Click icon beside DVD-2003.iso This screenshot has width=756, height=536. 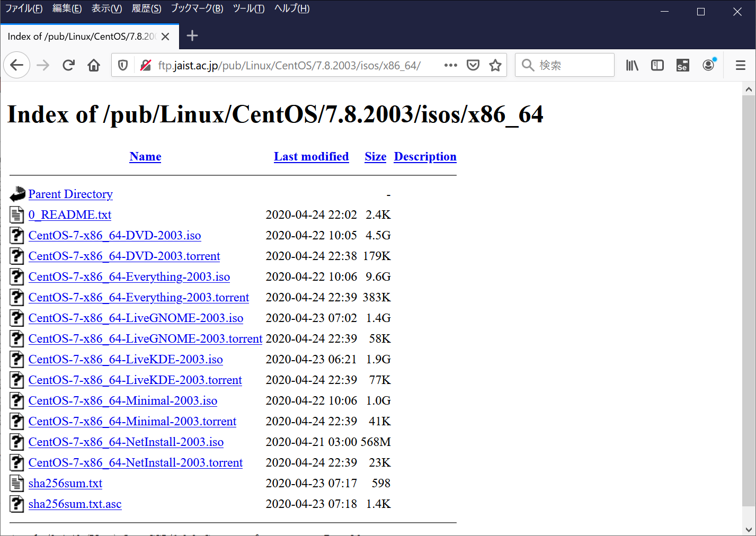pos(17,235)
